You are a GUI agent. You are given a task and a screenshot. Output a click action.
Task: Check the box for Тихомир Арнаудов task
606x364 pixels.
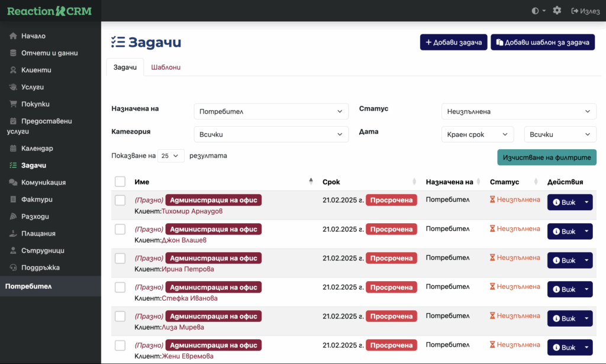click(120, 200)
